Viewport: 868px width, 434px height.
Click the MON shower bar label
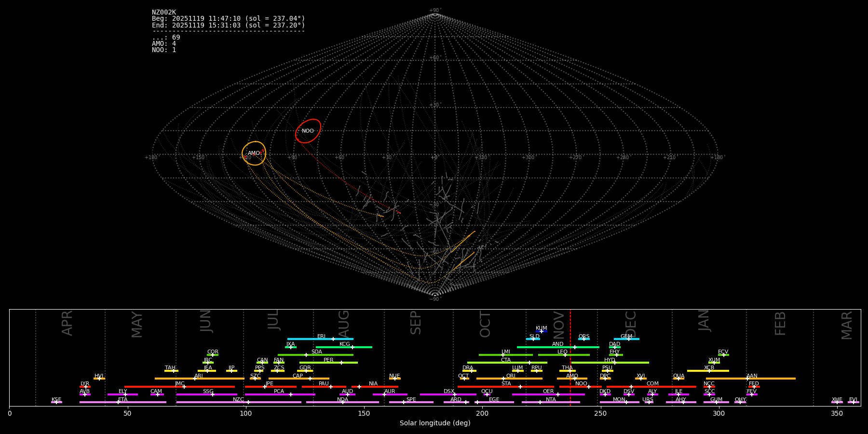tap(619, 400)
